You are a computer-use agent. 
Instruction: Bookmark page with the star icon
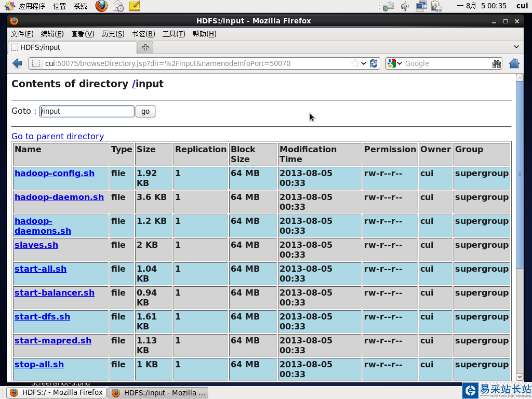[355, 63]
